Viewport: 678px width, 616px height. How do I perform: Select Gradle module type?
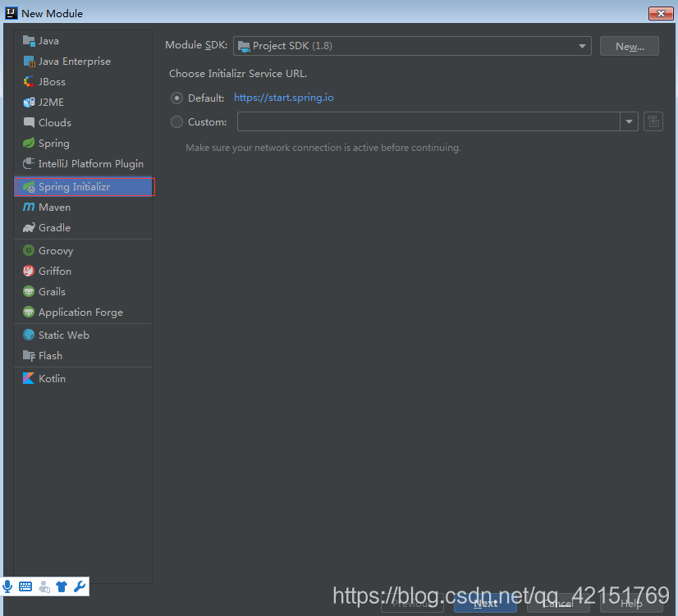click(x=83, y=228)
